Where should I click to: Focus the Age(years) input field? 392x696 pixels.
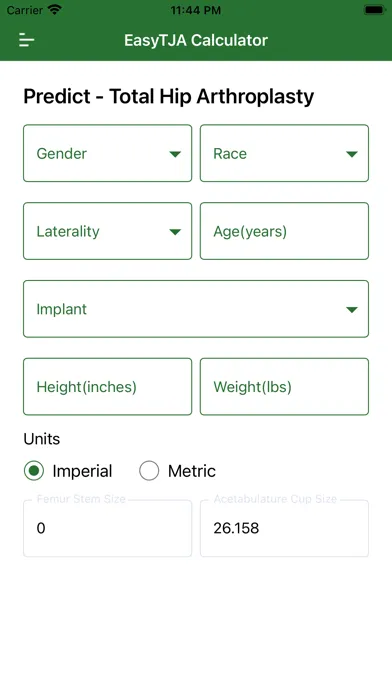coord(284,231)
